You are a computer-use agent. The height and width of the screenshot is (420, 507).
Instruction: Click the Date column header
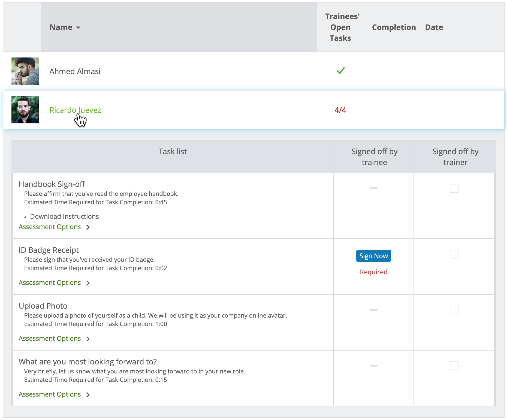click(x=434, y=27)
